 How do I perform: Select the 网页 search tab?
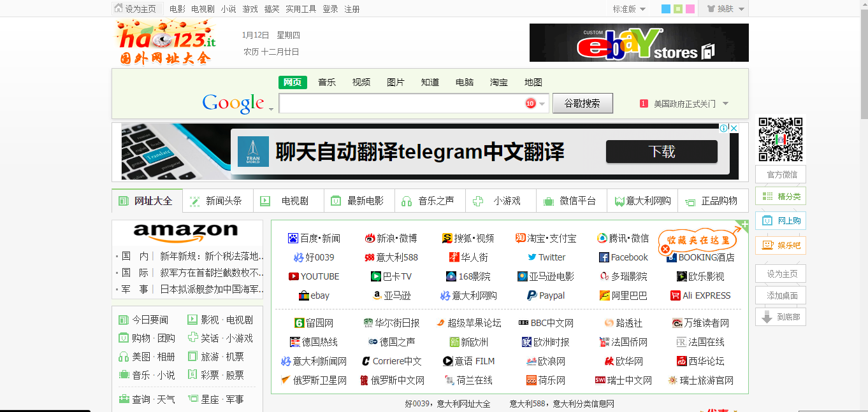293,82
